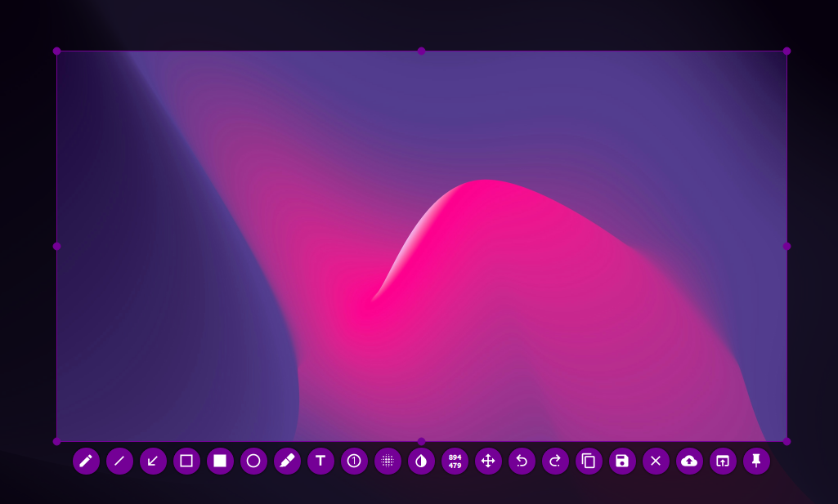Choose the Arrow tool
The width and height of the screenshot is (838, 504).
tap(153, 461)
